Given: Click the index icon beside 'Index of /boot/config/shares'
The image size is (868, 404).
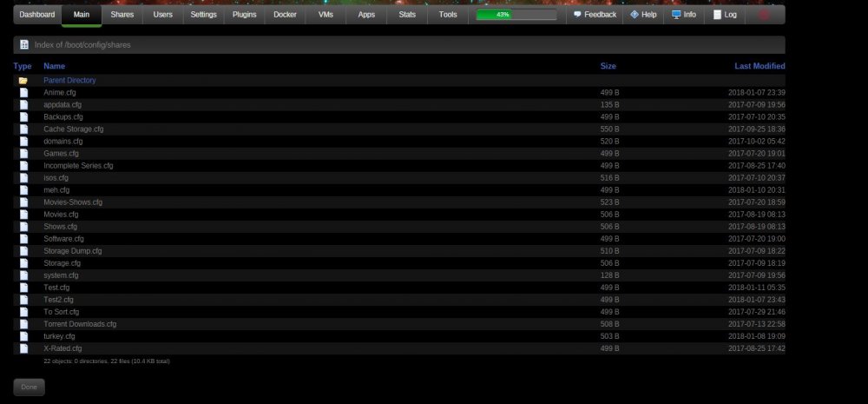Looking at the screenshot, I should coord(24,45).
